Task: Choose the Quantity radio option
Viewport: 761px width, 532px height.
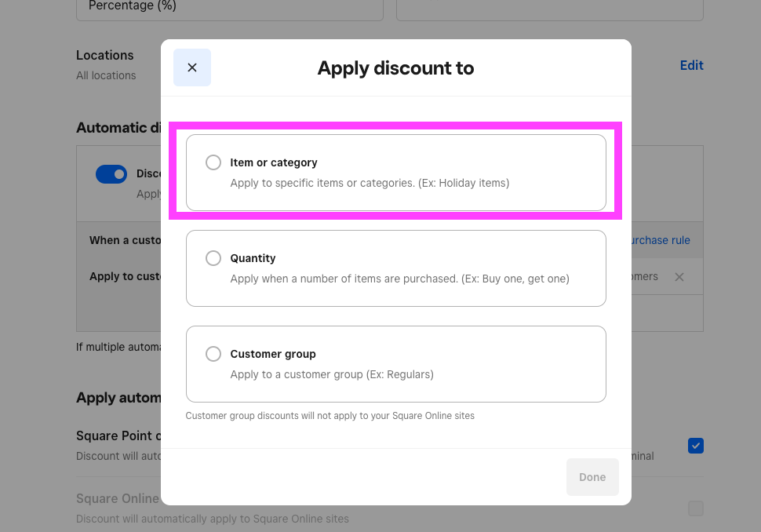Action: point(213,258)
